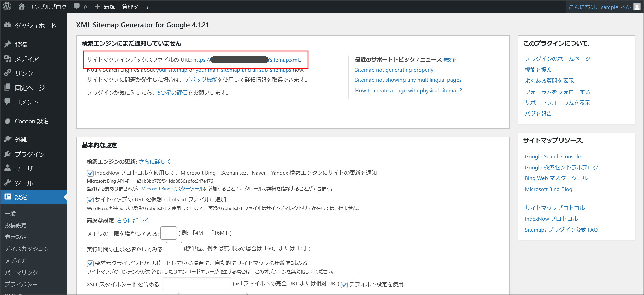
Task: Open 'Sitemap not generating properly' topic
Action: pyautogui.click(x=394, y=70)
